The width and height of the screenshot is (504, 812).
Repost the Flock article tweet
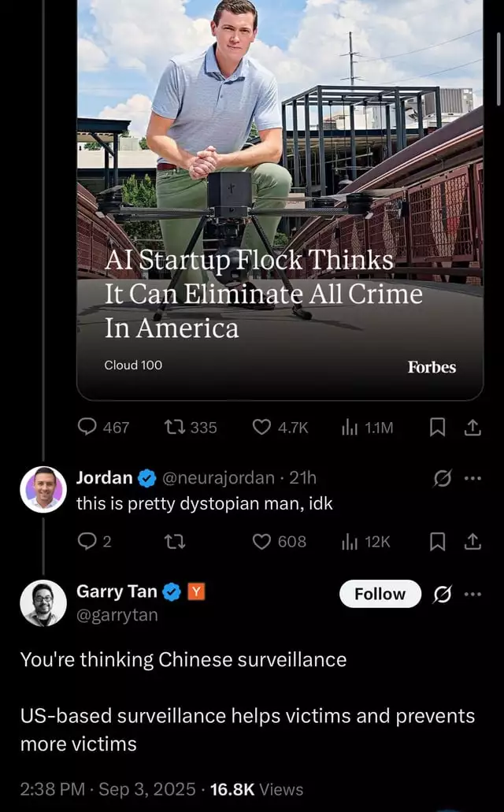click(190, 427)
